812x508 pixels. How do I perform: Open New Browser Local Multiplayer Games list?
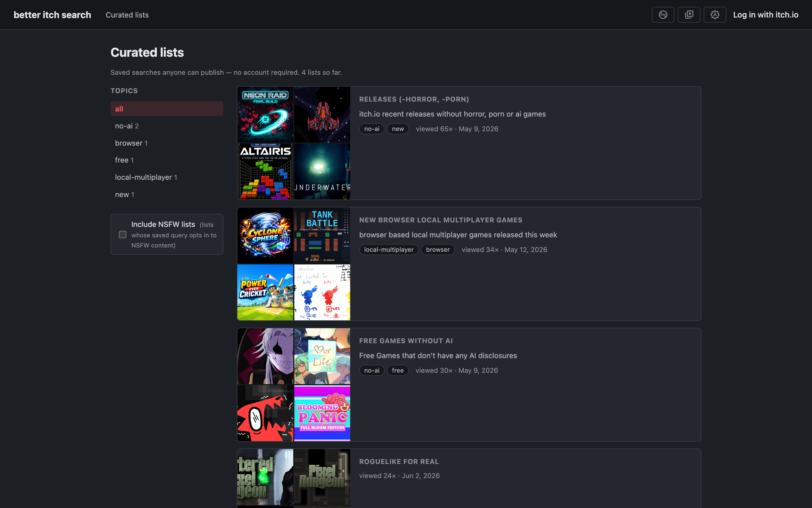pos(441,220)
